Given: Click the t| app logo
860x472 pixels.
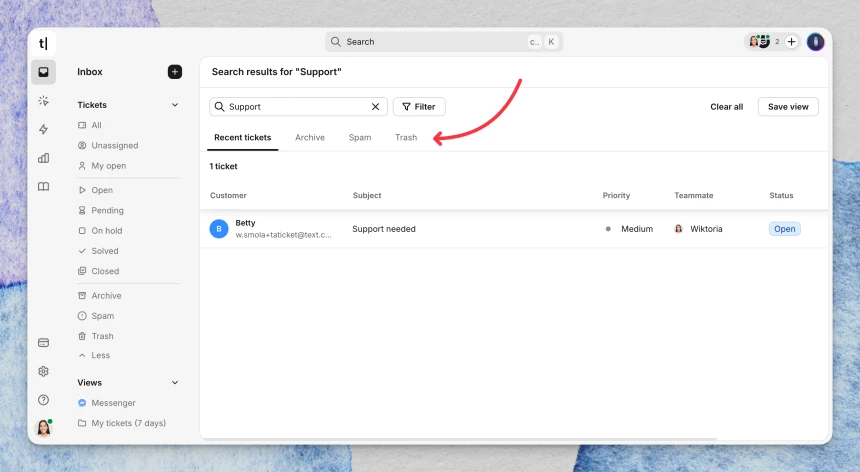Looking at the screenshot, I should click(43, 43).
